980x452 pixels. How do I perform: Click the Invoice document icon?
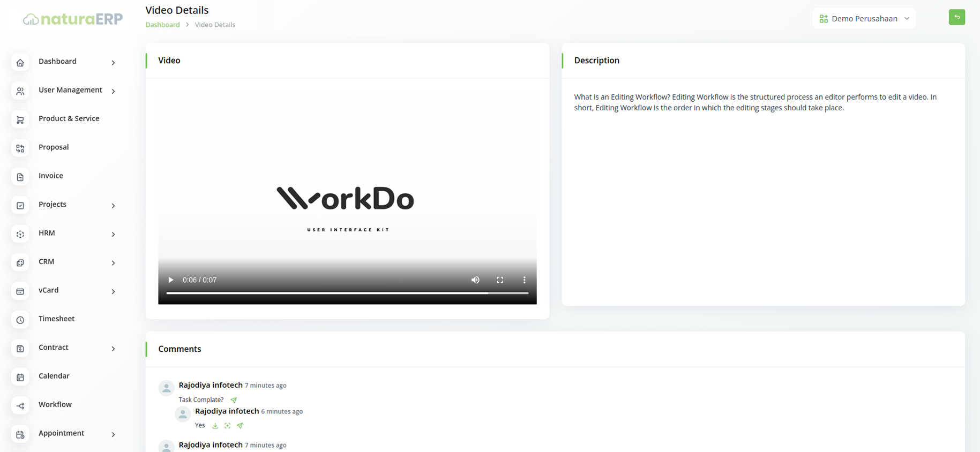(20, 177)
